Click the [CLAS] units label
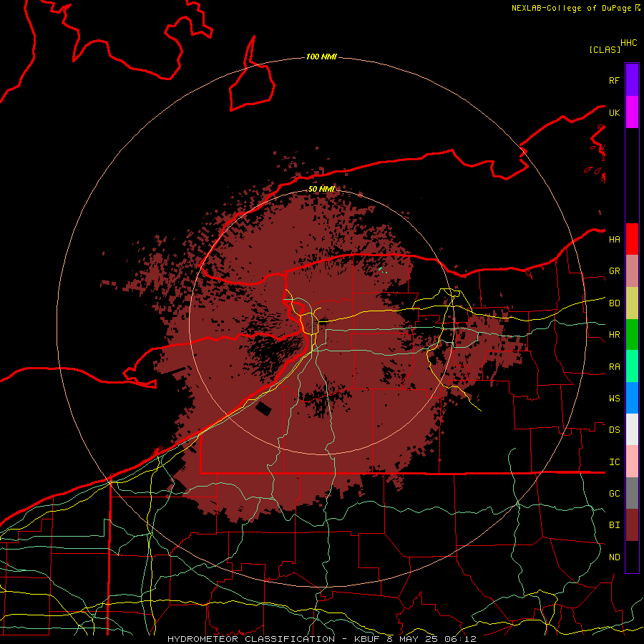 [x=605, y=49]
